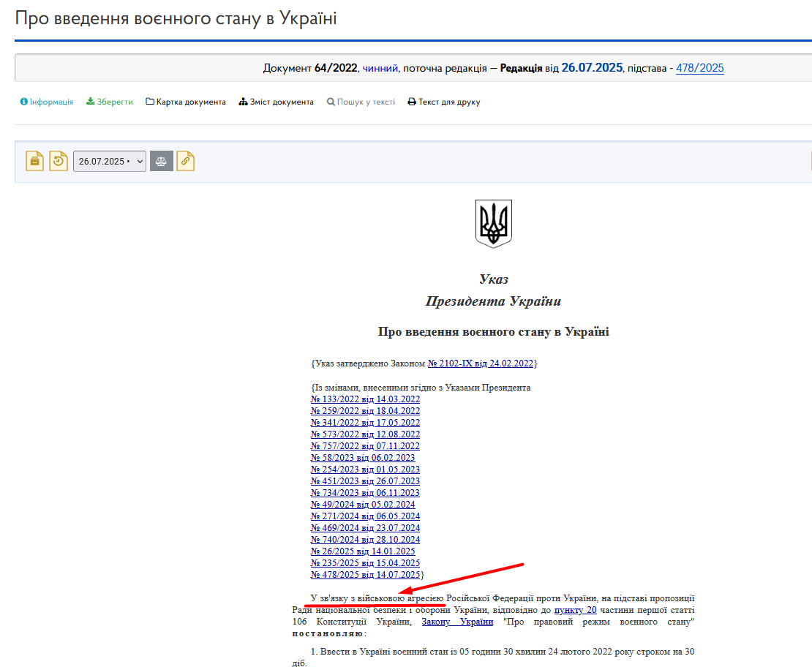Screen dimensions: 812x667
Task: Click the Ukraine coat of arms emblem
Action: coord(494,224)
